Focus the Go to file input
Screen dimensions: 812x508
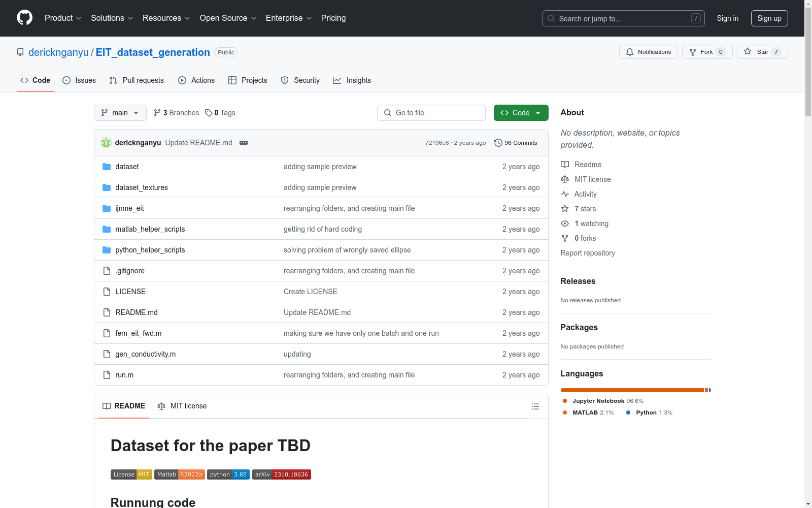coord(431,113)
